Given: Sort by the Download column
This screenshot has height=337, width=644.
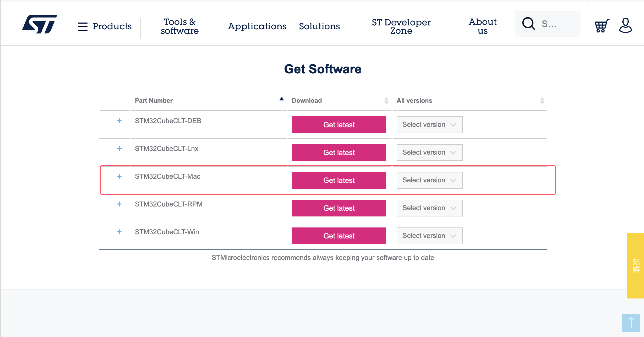Looking at the screenshot, I should click(340, 101).
